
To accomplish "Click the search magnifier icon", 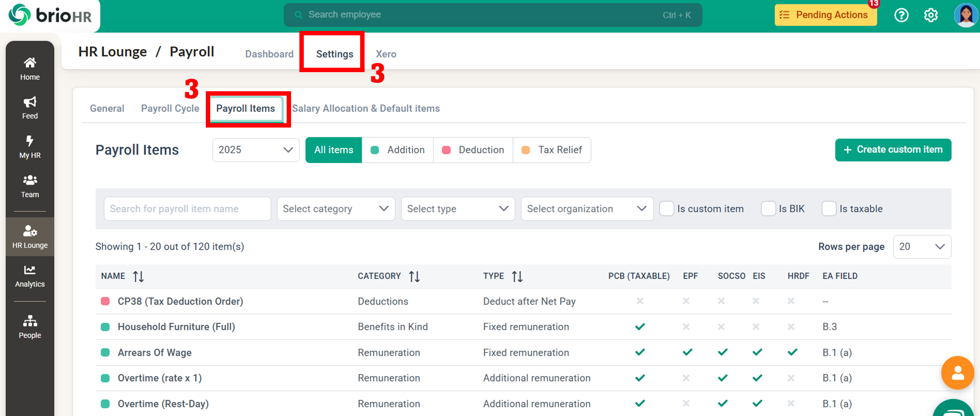I will [298, 15].
